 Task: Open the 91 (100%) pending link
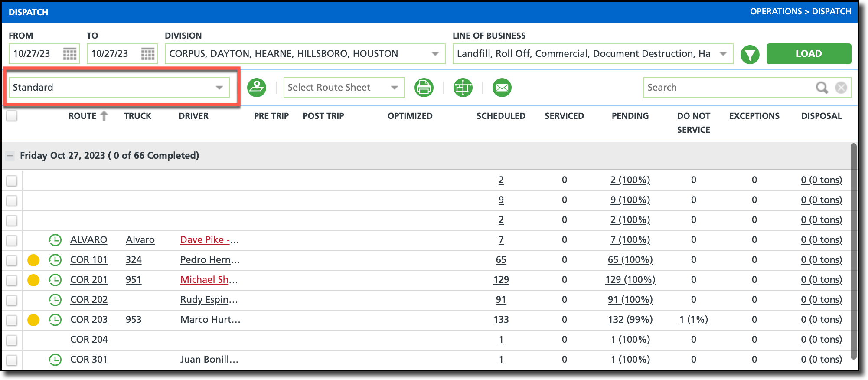click(630, 300)
